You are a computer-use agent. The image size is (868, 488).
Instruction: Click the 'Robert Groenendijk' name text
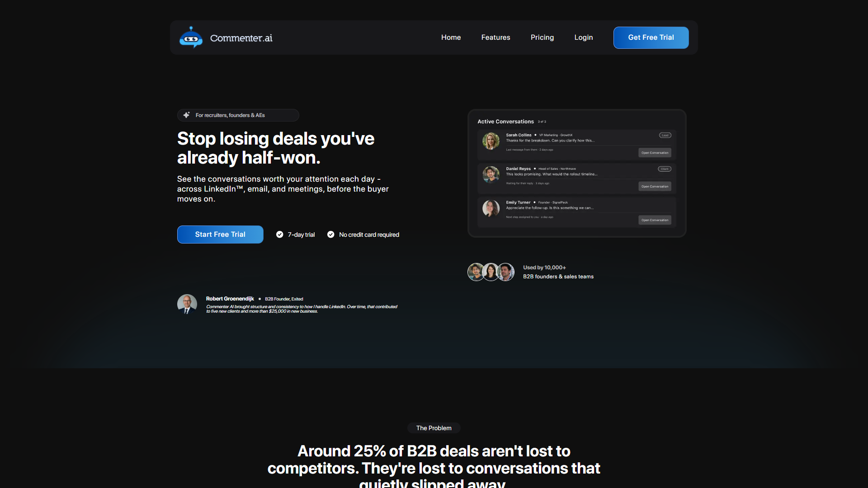(x=230, y=299)
